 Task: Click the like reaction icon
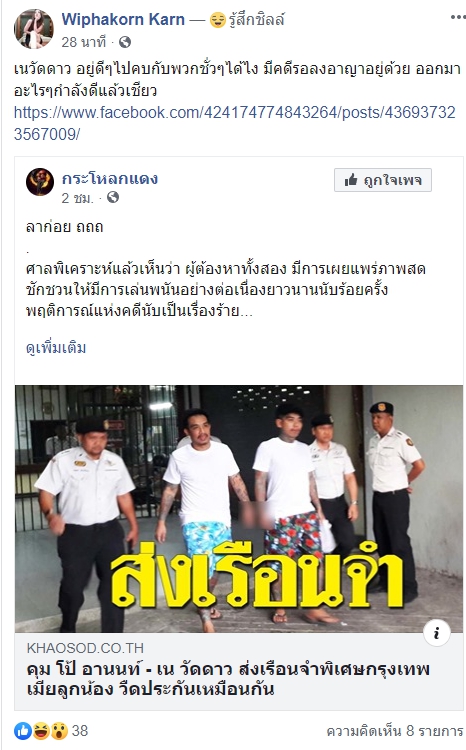point(22,731)
